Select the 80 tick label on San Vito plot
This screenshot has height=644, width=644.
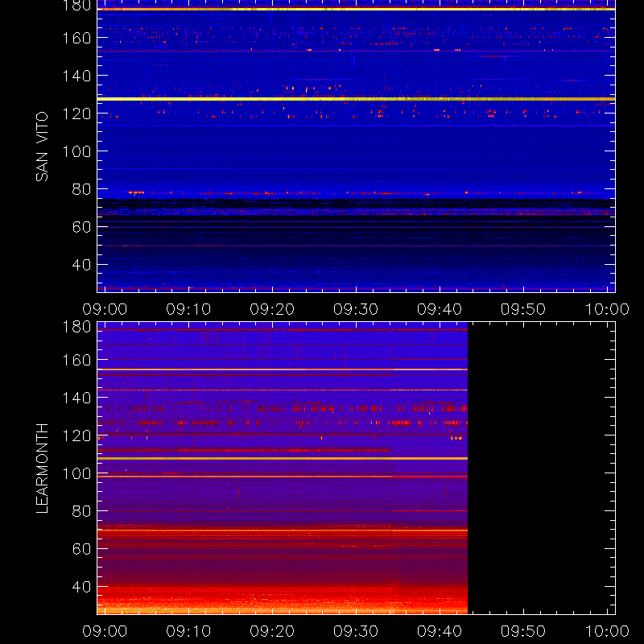tap(81, 189)
